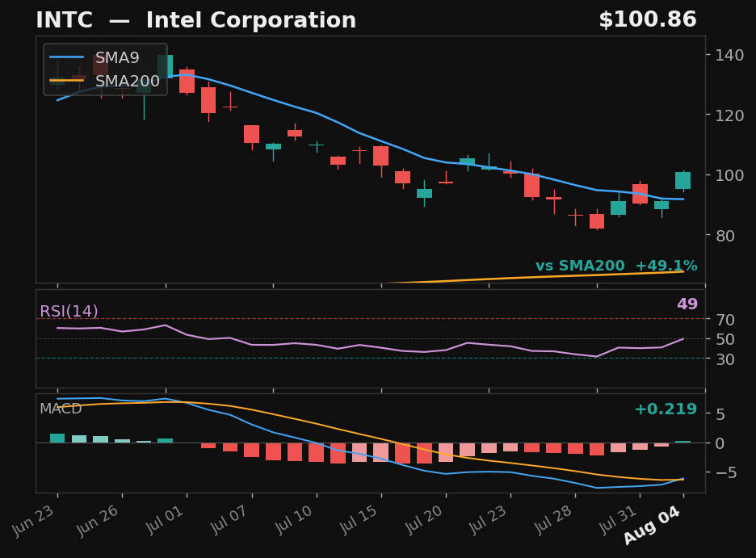756x558 pixels.
Task: Click the bold Aug 04 date label
Action: pyautogui.click(x=652, y=525)
